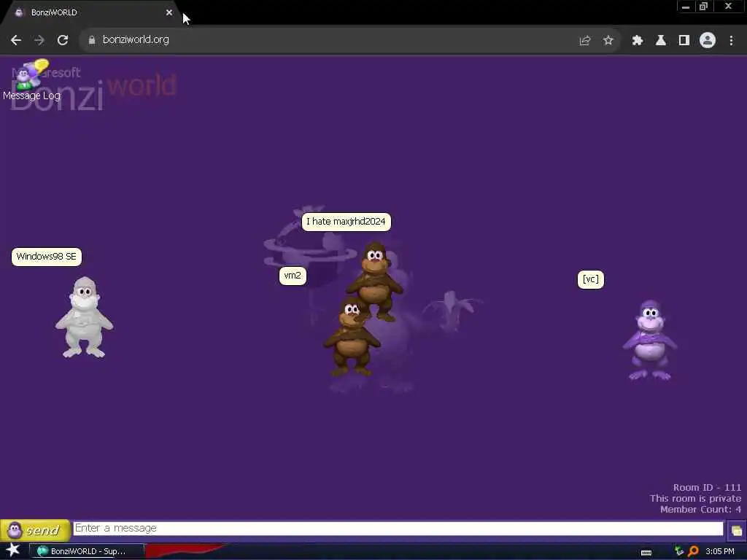The image size is (747, 560).
Task: Click the gray Windows98 SE bonzi character
Action: click(85, 316)
